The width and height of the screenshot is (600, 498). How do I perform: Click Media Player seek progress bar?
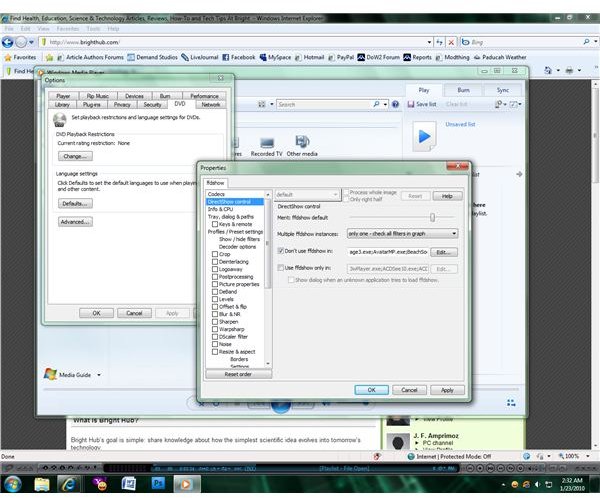281,389
